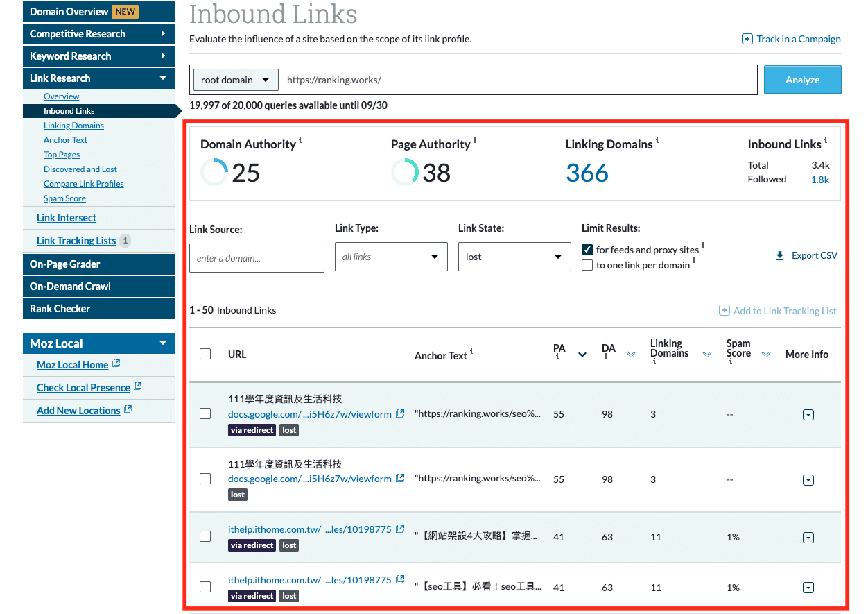Open external link icon beside Moz Local Home

(x=116, y=364)
